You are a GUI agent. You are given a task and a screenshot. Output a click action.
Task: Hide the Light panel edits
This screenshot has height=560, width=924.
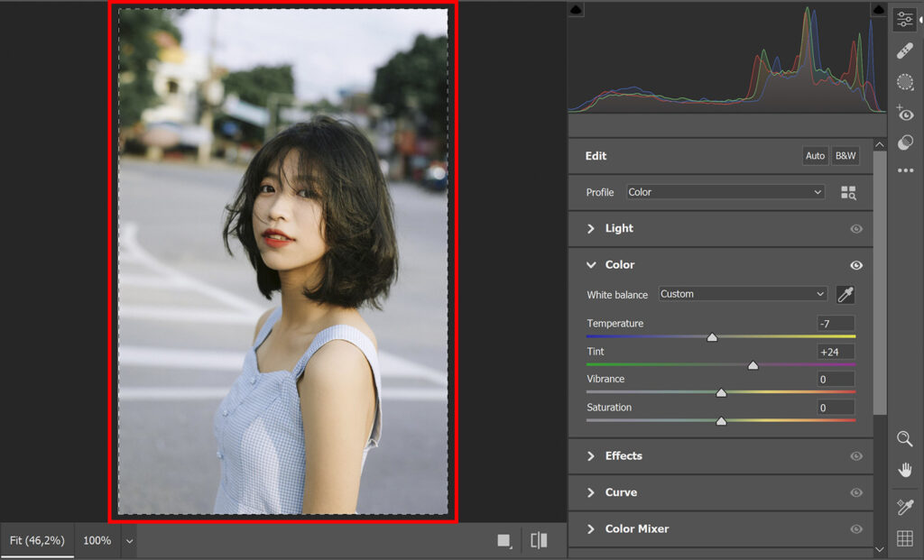click(x=856, y=228)
